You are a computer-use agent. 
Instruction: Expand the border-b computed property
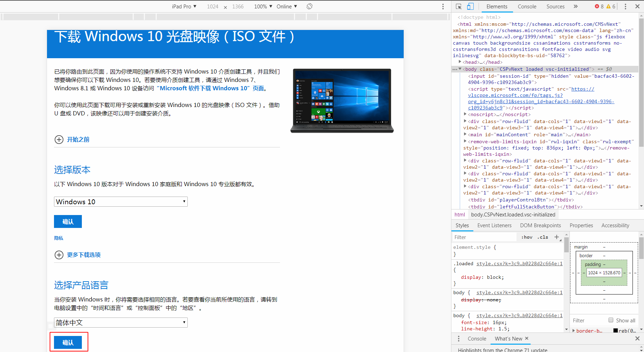tap(574, 330)
